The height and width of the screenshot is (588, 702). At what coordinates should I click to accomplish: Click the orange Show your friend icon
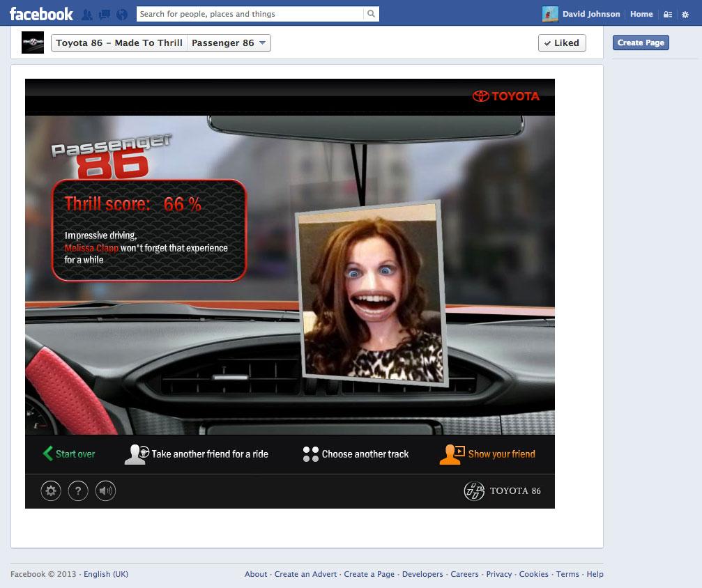[452, 454]
